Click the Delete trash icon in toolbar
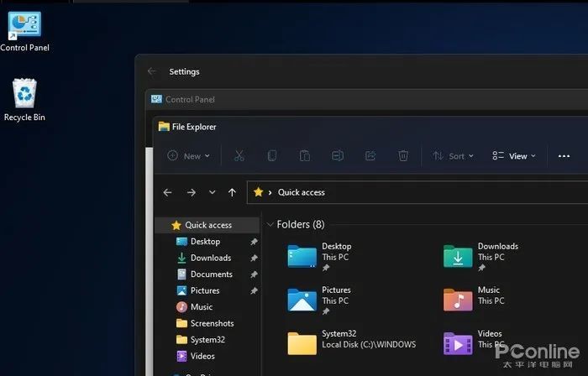The width and height of the screenshot is (588, 376). [x=403, y=156]
